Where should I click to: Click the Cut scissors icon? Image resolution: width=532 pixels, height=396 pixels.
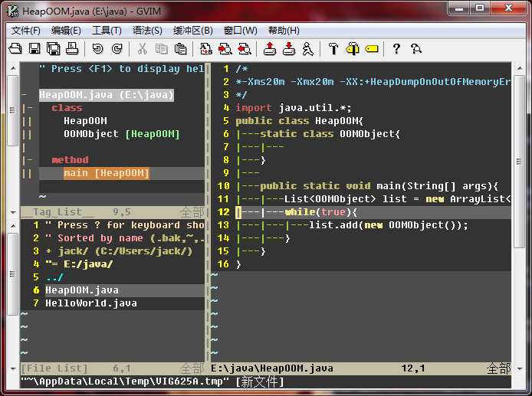coord(143,49)
